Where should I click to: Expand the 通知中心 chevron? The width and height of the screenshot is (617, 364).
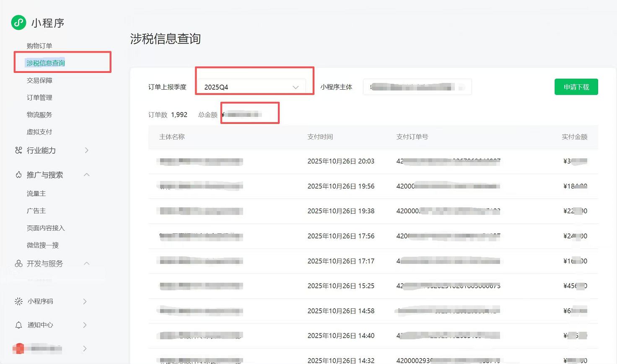coord(85,325)
